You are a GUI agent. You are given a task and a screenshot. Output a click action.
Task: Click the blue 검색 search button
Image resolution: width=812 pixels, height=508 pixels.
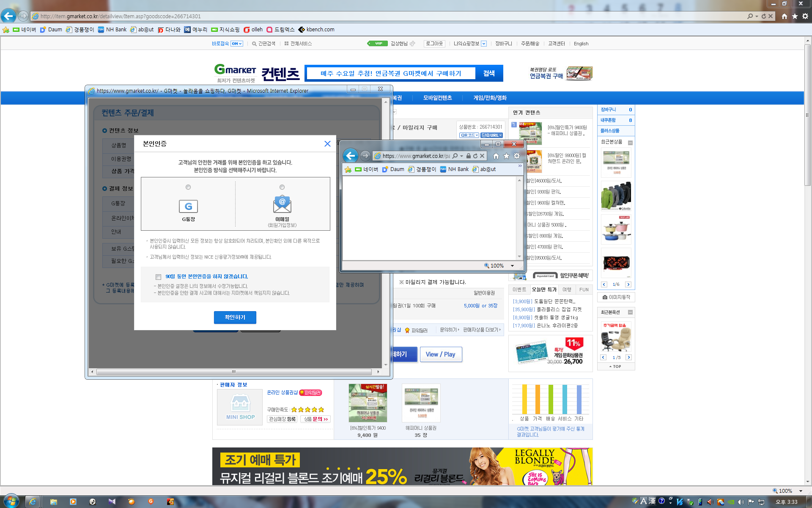489,73
